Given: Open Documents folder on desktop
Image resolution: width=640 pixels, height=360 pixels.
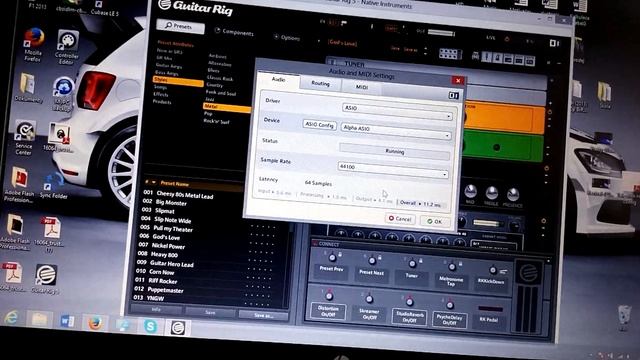Looking at the screenshot, I should point(29,87).
